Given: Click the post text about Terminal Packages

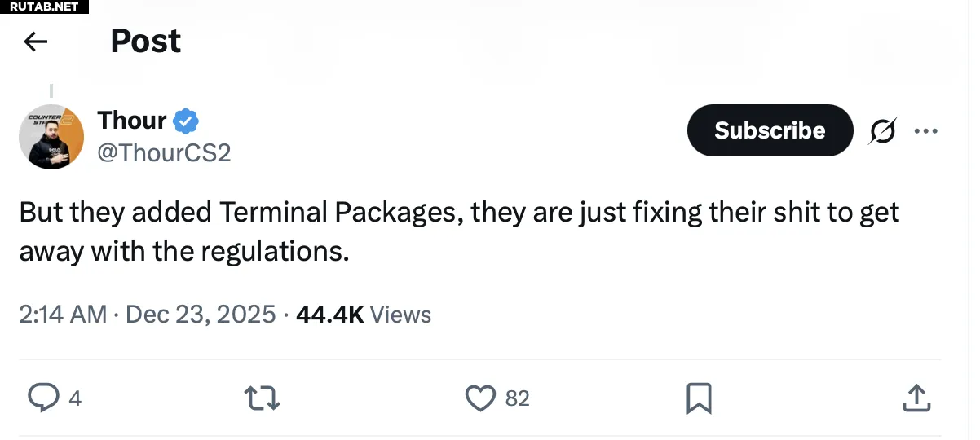Looking at the screenshot, I should [x=458, y=231].
